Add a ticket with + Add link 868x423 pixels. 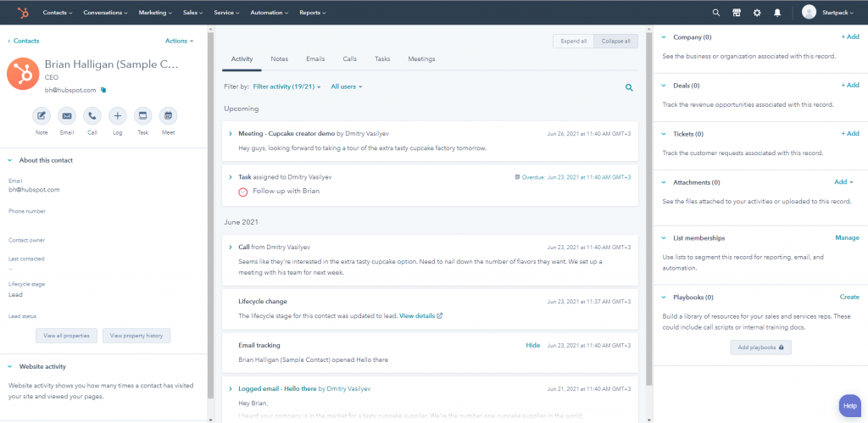pyautogui.click(x=850, y=133)
